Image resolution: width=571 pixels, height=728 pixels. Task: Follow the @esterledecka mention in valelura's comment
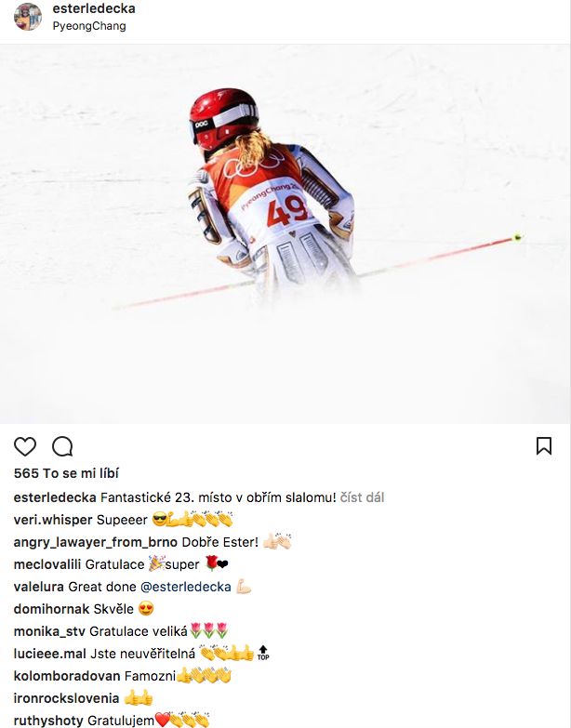click(186, 587)
